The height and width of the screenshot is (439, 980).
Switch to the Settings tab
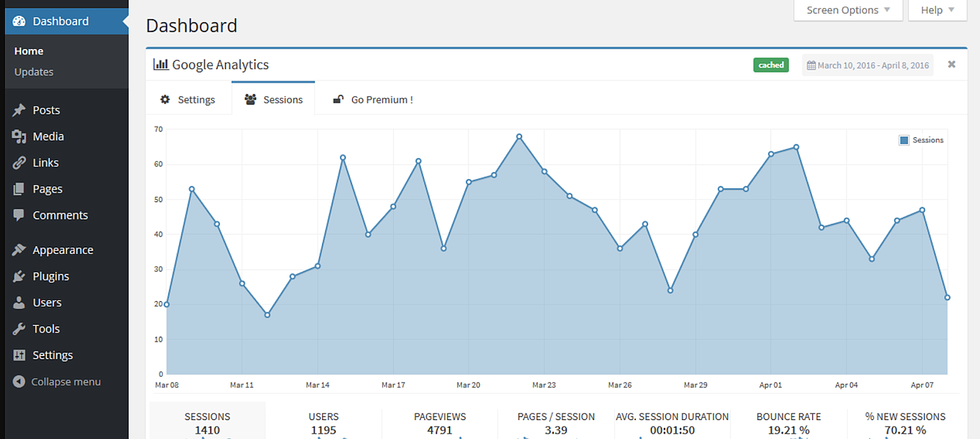click(188, 99)
